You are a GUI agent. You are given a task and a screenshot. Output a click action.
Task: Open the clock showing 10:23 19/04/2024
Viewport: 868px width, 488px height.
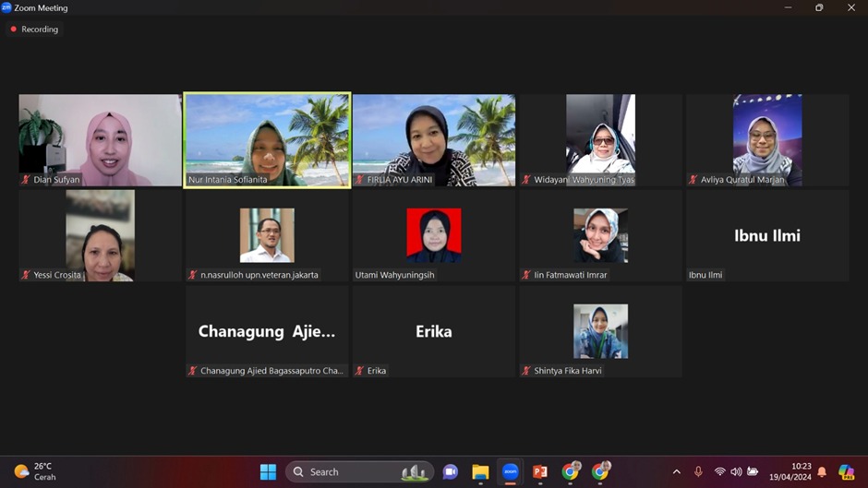click(791, 471)
